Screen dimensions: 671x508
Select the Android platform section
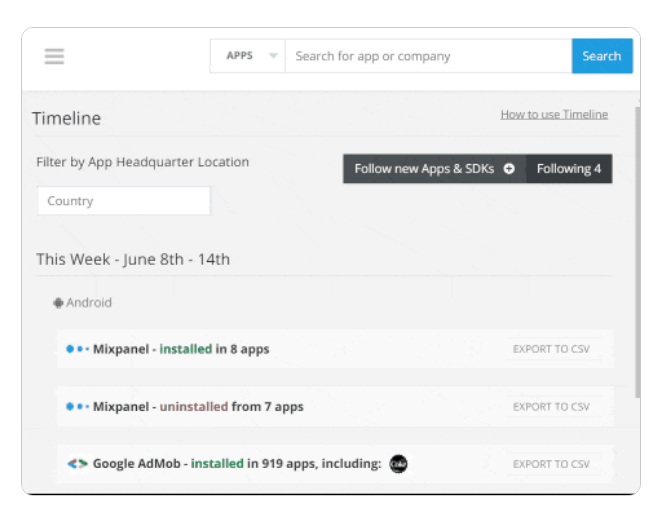[x=89, y=303]
